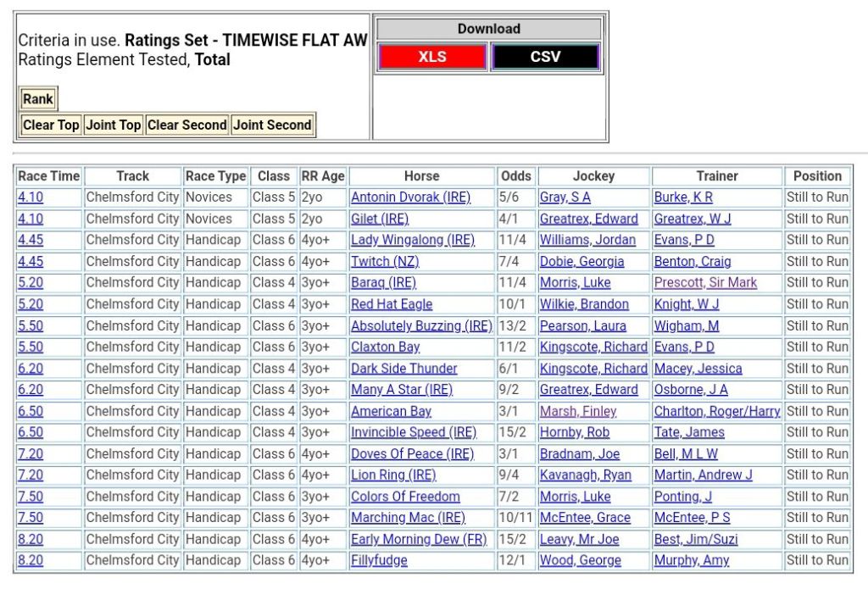View trainer Martin, Andrew J
Image resolution: width=868 pixels, height=589 pixels.
(703, 475)
